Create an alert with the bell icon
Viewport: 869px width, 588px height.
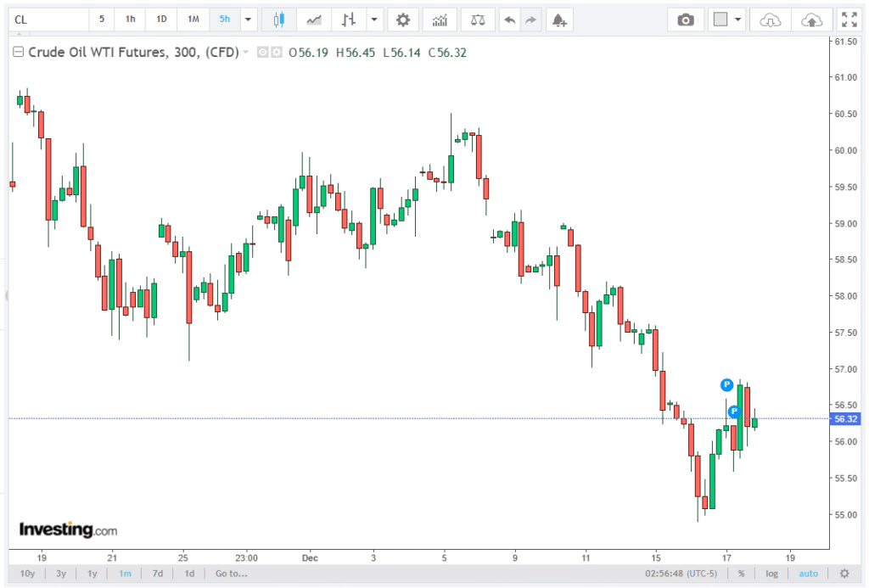coord(558,19)
